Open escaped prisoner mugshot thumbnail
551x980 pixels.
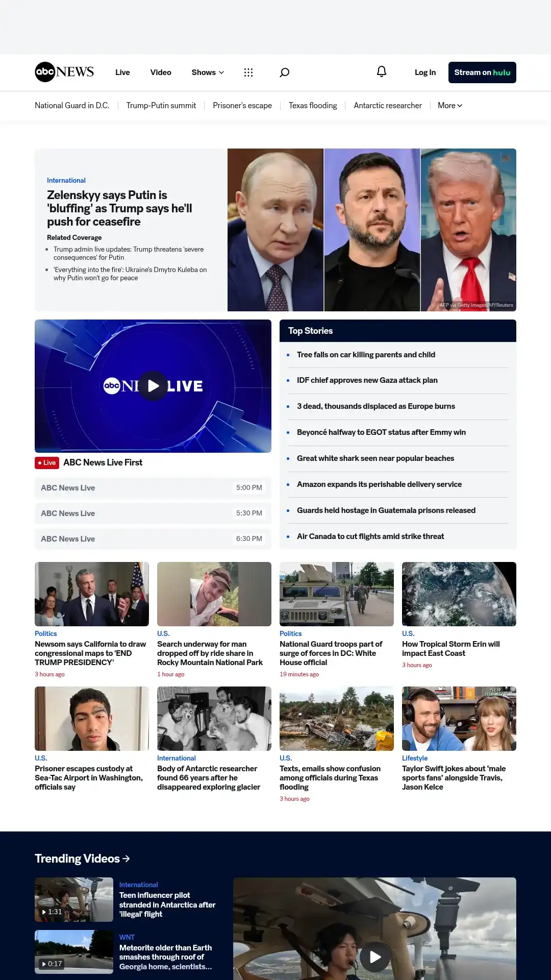tap(92, 719)
